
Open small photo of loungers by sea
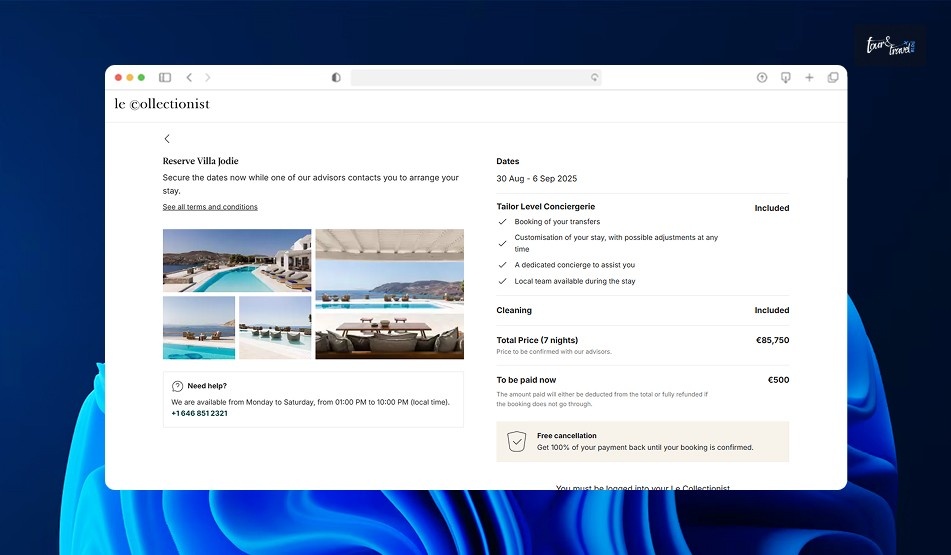[199, 328]
